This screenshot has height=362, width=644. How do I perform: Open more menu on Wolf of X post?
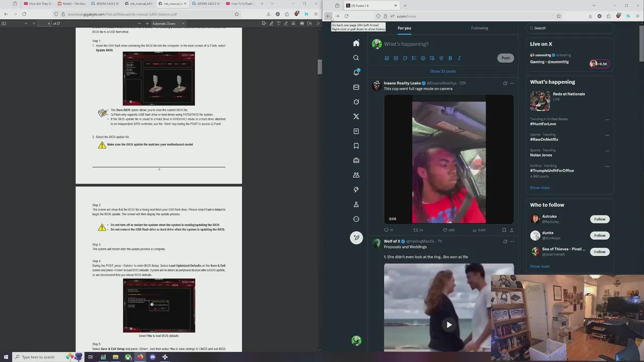(x=512, y=241)
